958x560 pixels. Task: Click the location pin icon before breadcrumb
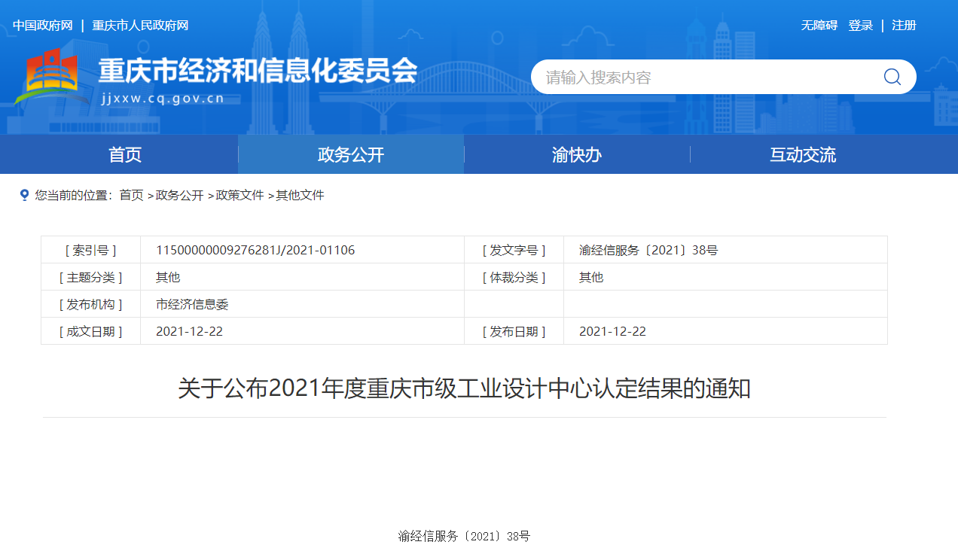pyautogui.click(x=24, y=195)
